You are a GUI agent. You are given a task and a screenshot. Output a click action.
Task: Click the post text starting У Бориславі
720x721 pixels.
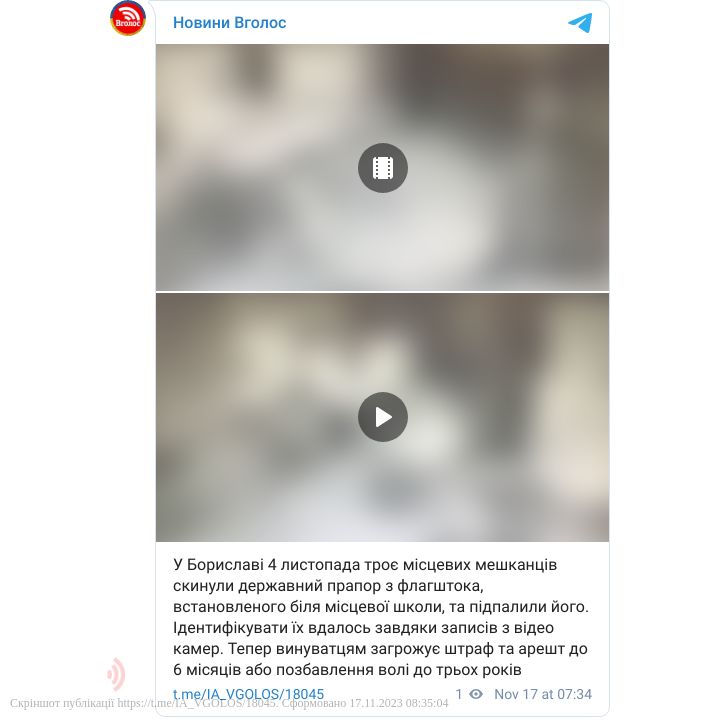[x=381, y=617]
